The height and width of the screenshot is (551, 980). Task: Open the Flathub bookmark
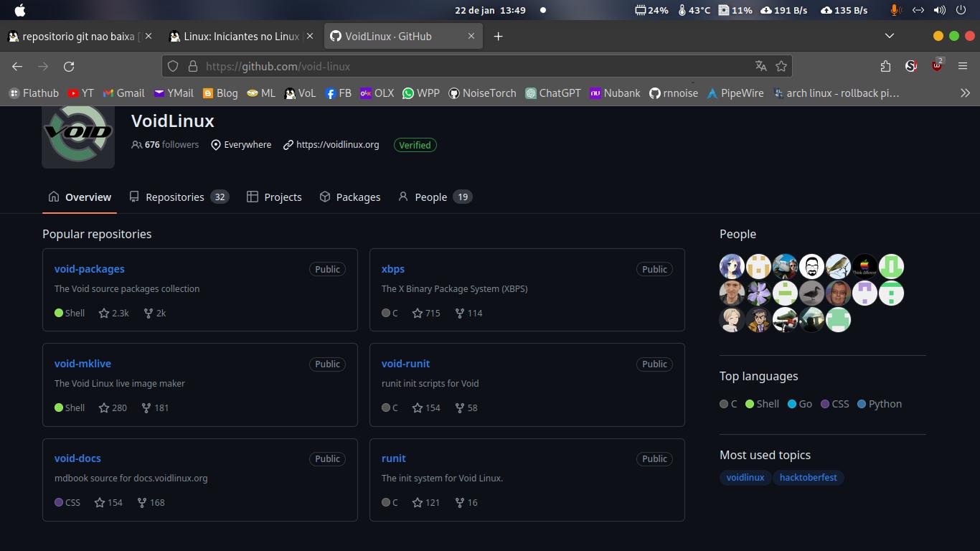[34, 93]
